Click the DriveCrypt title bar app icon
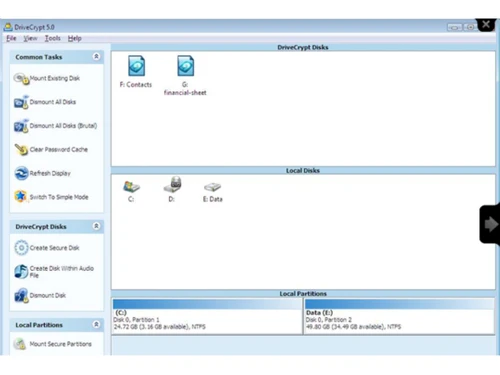The image size is (500, 375). (8, 27)
